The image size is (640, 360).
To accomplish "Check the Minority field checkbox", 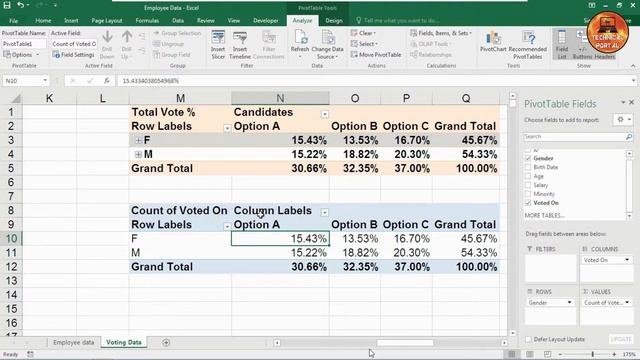I will click(x=528, y=194).
